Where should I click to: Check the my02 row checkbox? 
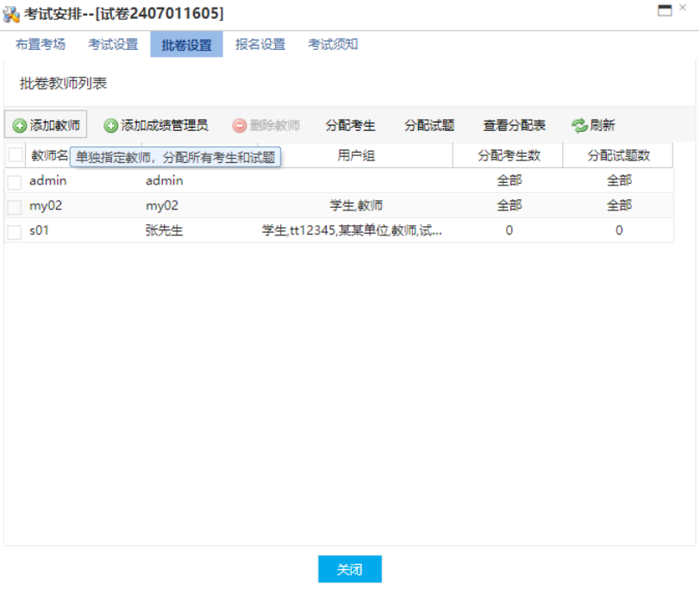point(15,207)
